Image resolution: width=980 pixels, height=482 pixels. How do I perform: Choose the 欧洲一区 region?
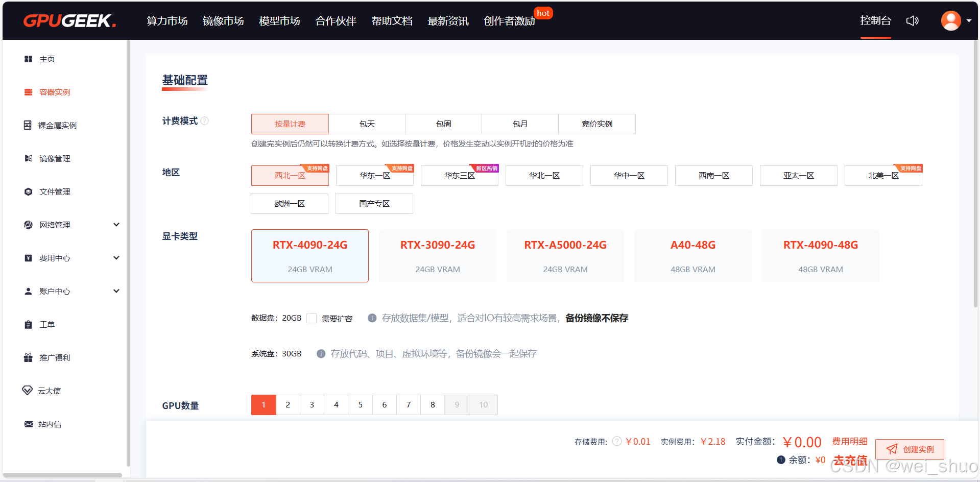(290, 204)
